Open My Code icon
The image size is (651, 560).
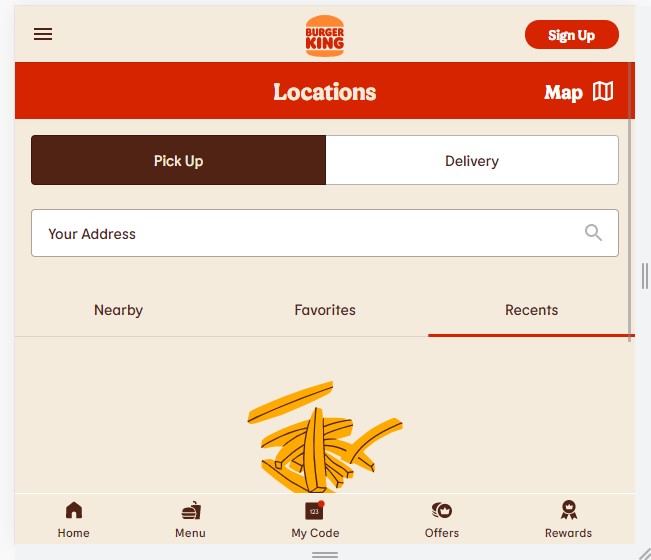(315, 511)
